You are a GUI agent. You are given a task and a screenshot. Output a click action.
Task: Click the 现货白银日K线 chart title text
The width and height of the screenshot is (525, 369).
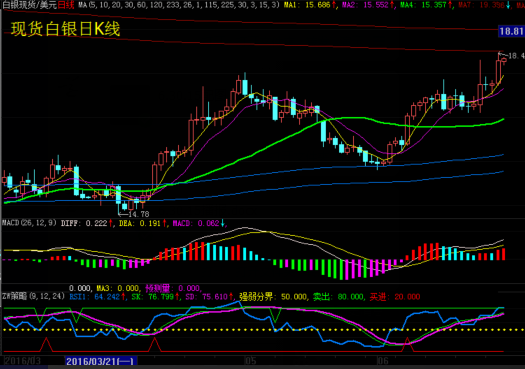coord(65,29)
